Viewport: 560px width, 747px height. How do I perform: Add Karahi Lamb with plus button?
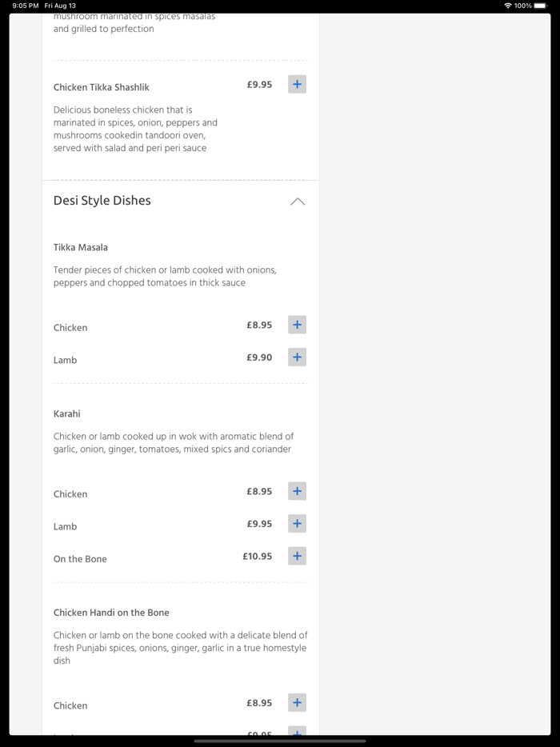click(x=297, y=524)
